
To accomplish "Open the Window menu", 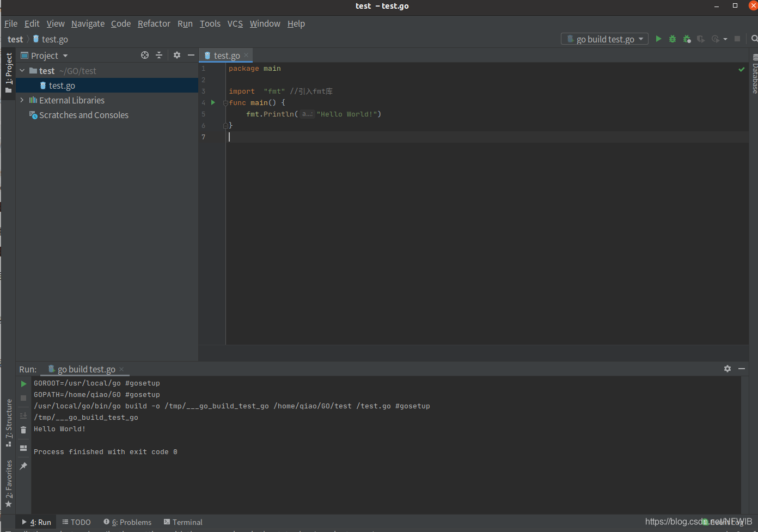I will pos(265,23).
